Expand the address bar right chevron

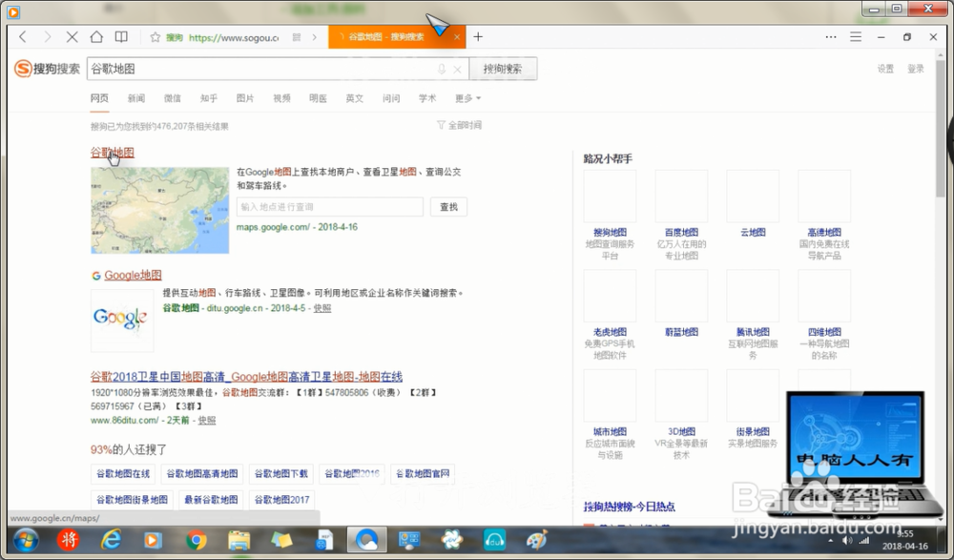(315, 37)
